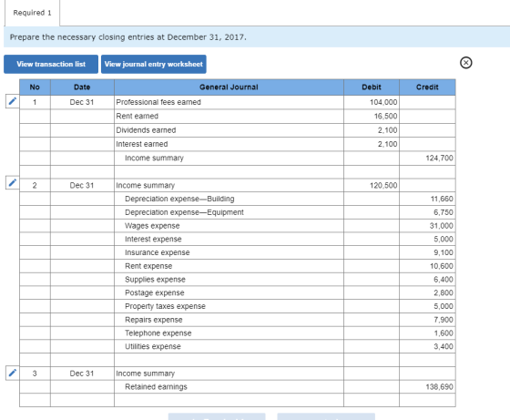Edit journal entry number 3 pencil icon

pyautogui.click(x=13, y=373)
